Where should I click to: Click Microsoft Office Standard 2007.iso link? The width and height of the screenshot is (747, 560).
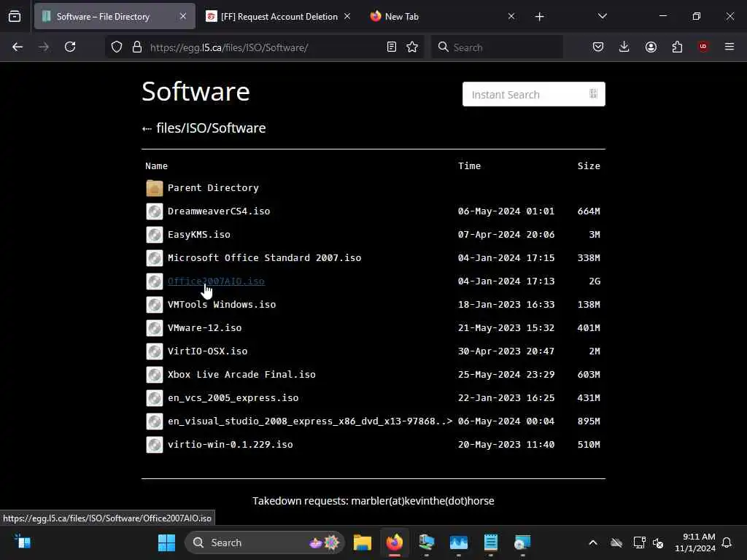click(264, 258)
